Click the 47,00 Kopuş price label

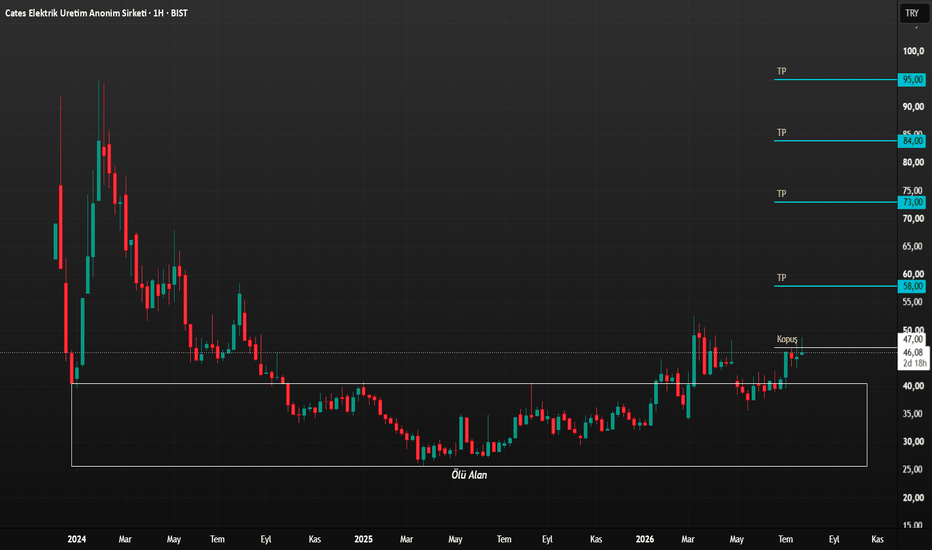(912, 340)
